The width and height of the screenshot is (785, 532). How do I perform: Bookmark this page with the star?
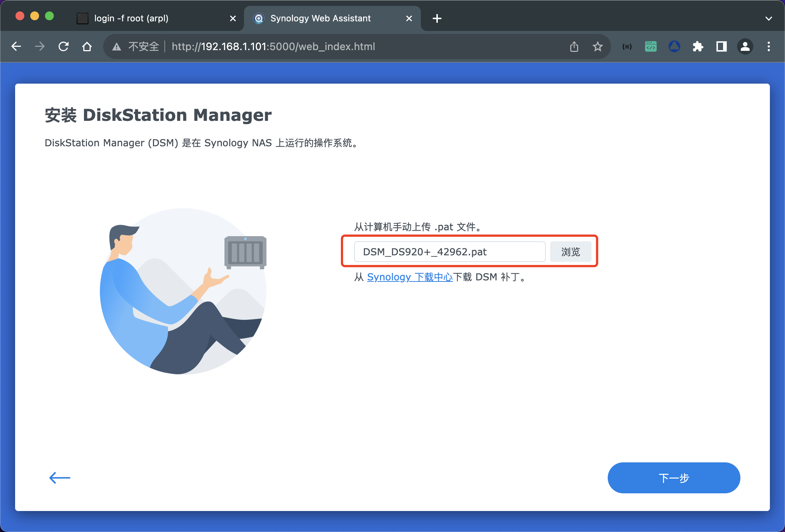coord(598,46)
